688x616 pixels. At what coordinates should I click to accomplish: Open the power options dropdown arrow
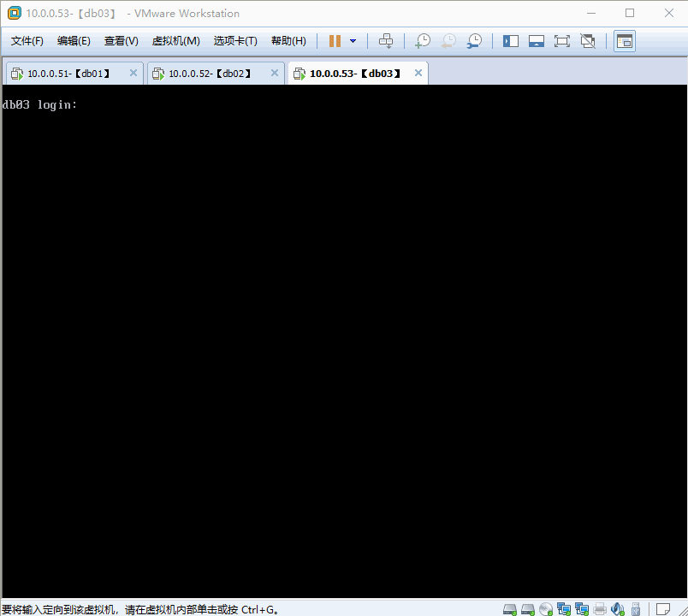(x=353, y=41)
